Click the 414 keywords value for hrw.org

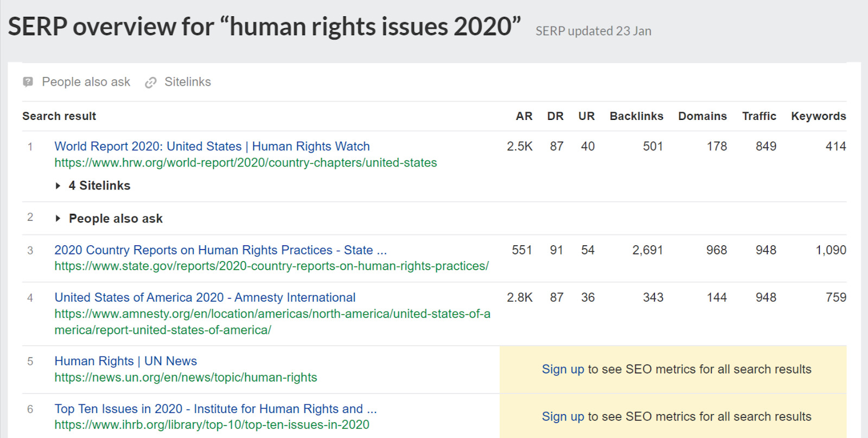[x=836, y=146]
